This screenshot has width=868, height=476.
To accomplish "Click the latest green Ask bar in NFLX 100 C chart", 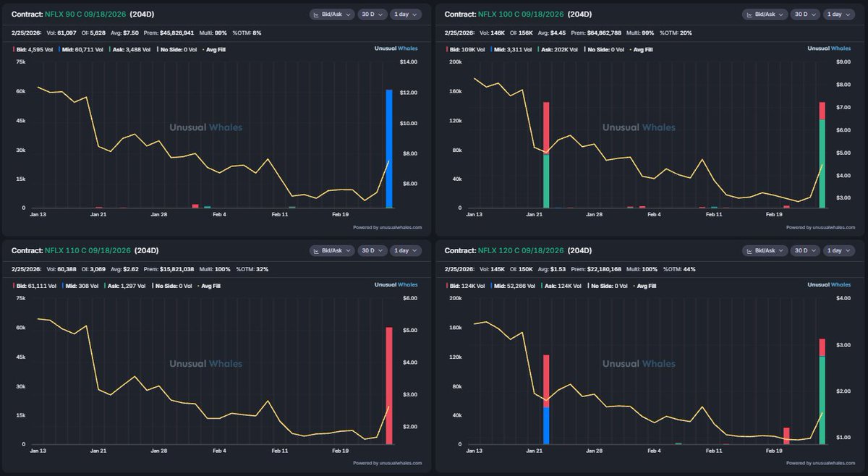I will point(822,163).
